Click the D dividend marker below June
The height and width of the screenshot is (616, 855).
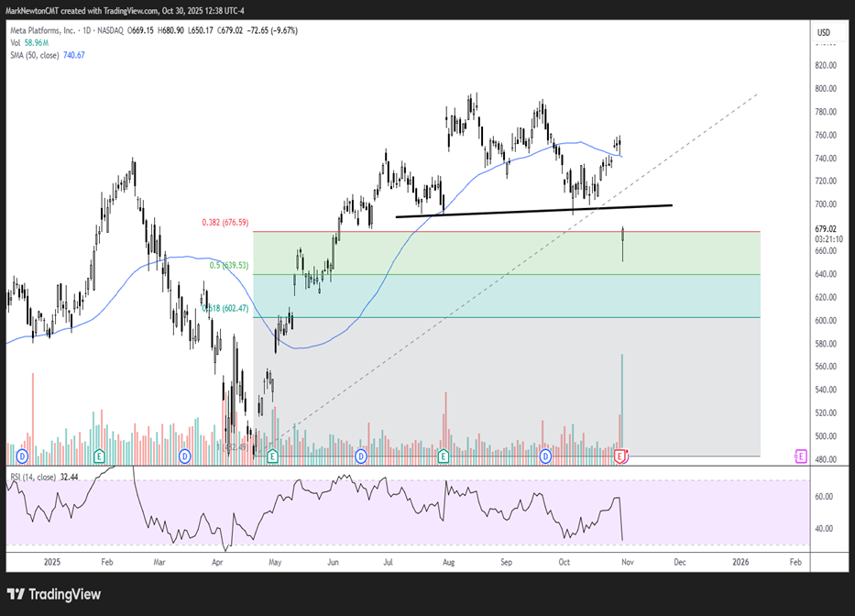[359, 456]
